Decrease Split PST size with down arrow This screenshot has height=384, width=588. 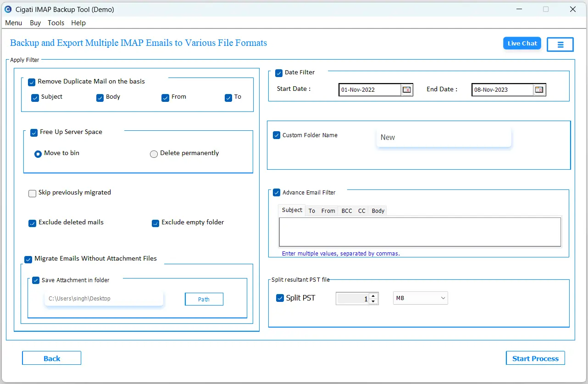(x=373, y=301)
